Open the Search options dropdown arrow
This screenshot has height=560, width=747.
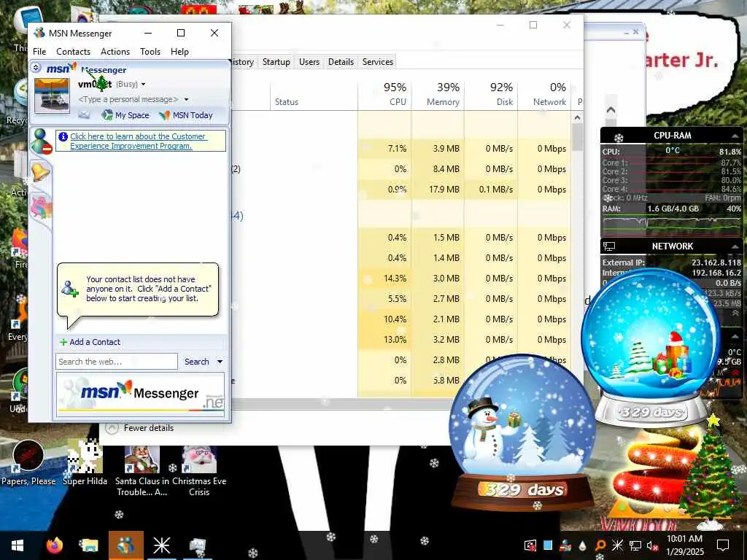[x=220, y=362]
